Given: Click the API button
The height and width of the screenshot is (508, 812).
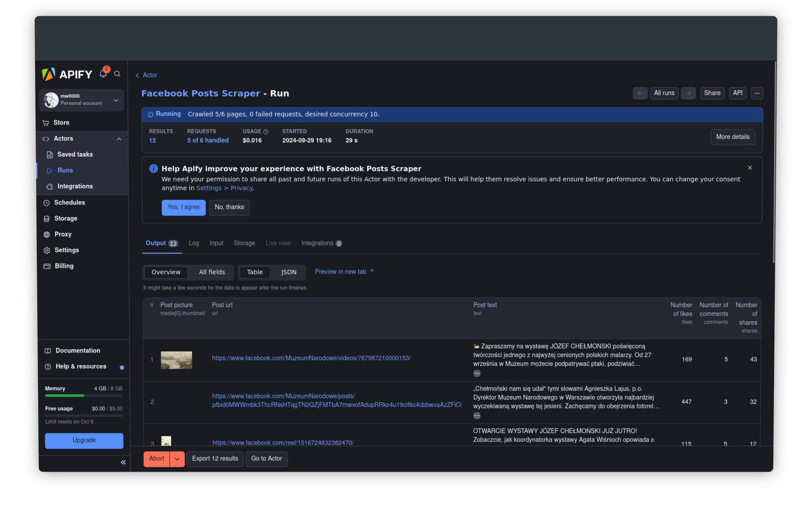Looking at the screenshot, I should [x=738, y=93].
